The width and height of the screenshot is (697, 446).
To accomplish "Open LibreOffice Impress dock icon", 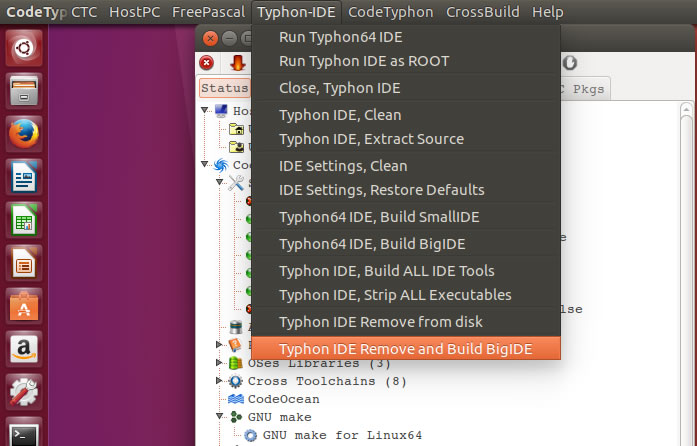I will coord(24,262).
